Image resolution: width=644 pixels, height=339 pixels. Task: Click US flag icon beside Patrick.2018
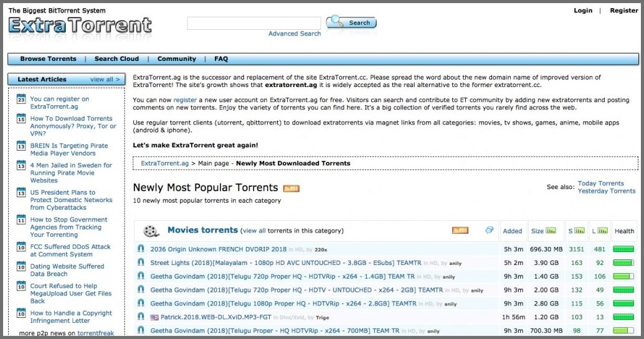click(x=154, y=317)
